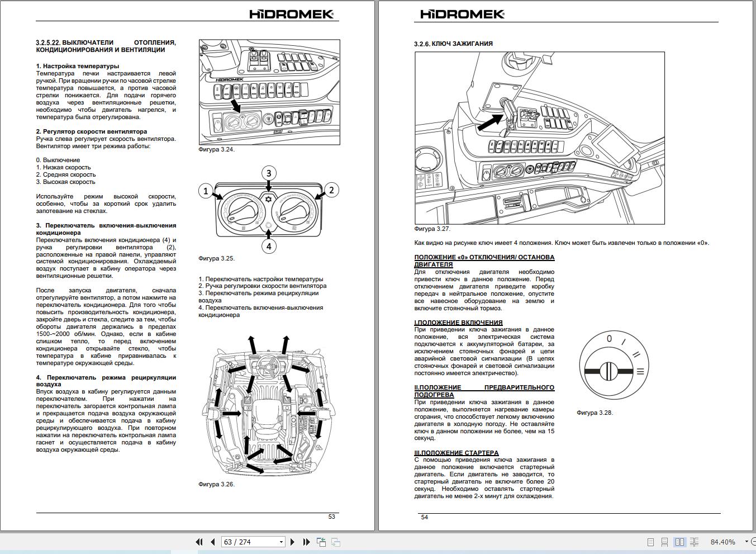Screen dimensions: 756x554
Task: Click list line '3. Высокая скорость'
Action: (65, 182)
